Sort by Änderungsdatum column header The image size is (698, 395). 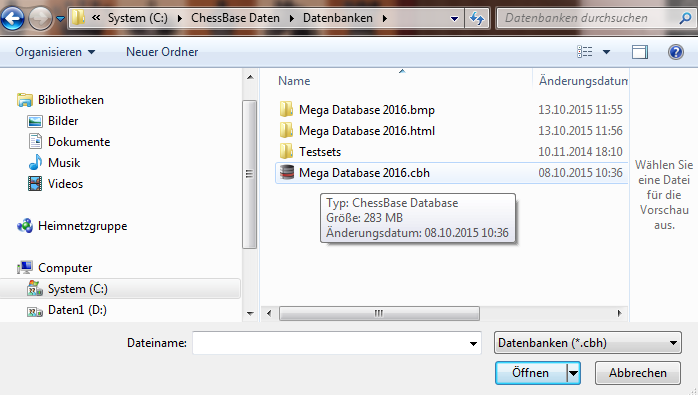583,81
